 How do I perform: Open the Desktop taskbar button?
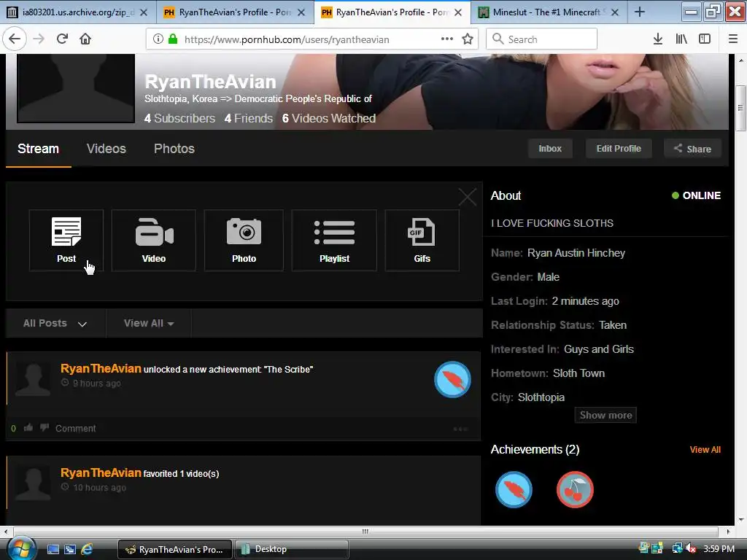(292, 549)
